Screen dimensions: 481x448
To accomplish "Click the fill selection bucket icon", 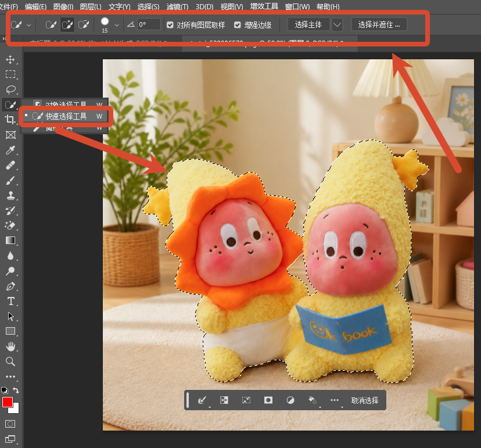I will [313, 400].
